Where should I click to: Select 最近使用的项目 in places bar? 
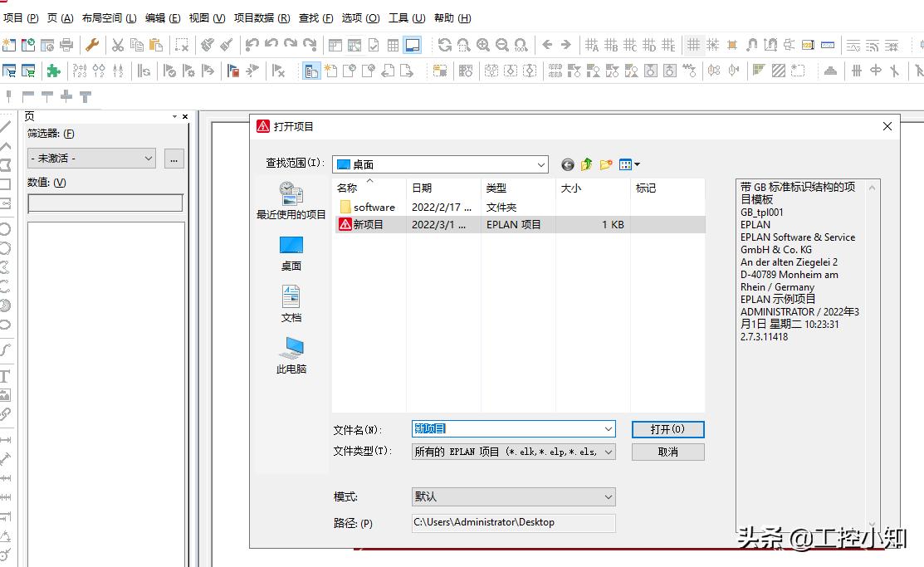(x=291, y=200)
